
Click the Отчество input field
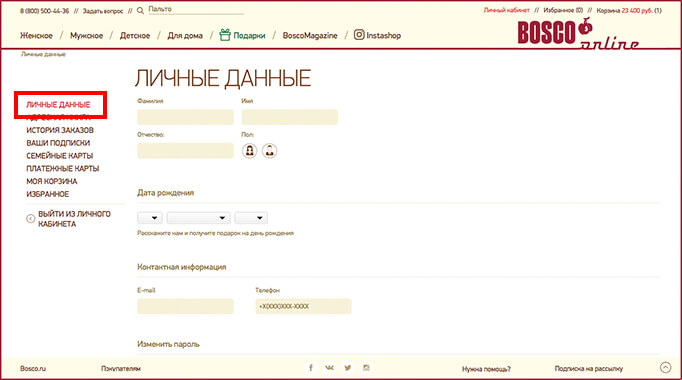(185, 150)
